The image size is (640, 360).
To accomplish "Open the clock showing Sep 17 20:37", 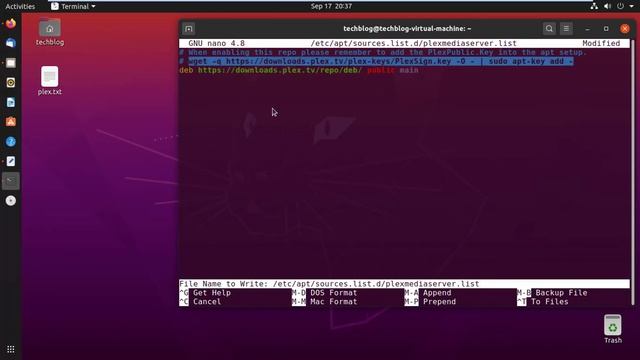I will (331, 6).
